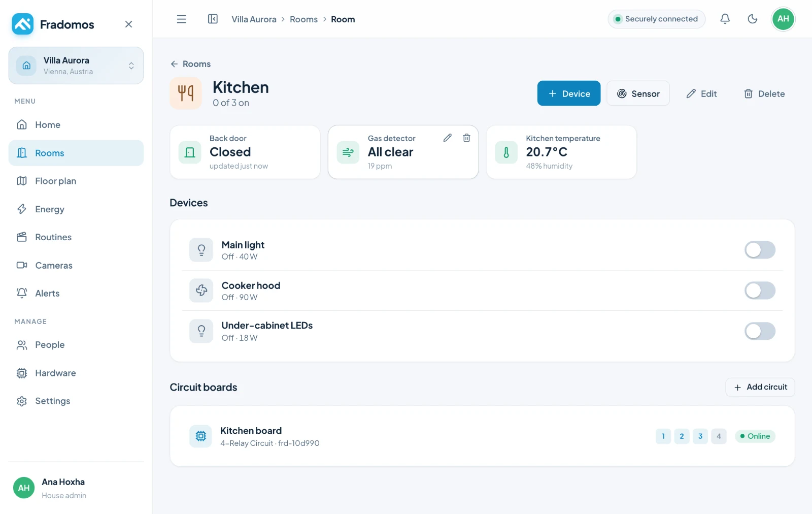The width and height of the screenshot is (812, 514).
Task: Turn on the Main light switch
Action: click(760, 250)
